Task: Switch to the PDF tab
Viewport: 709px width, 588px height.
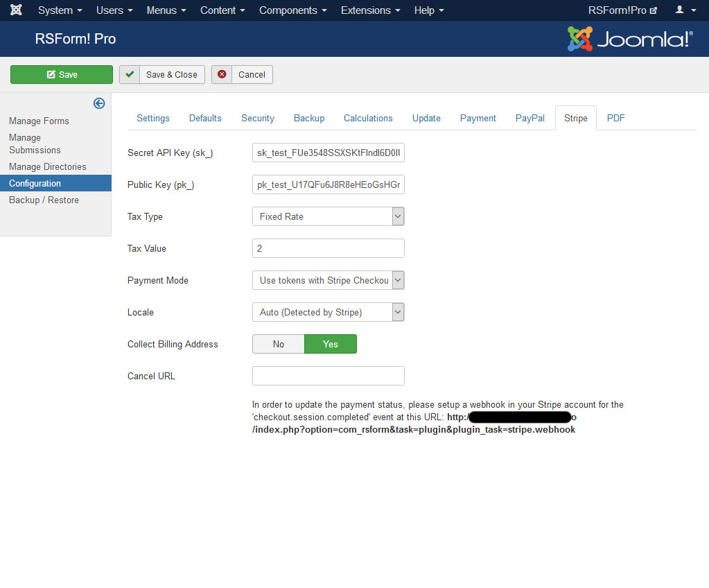Action: click(x=616, y=118)
